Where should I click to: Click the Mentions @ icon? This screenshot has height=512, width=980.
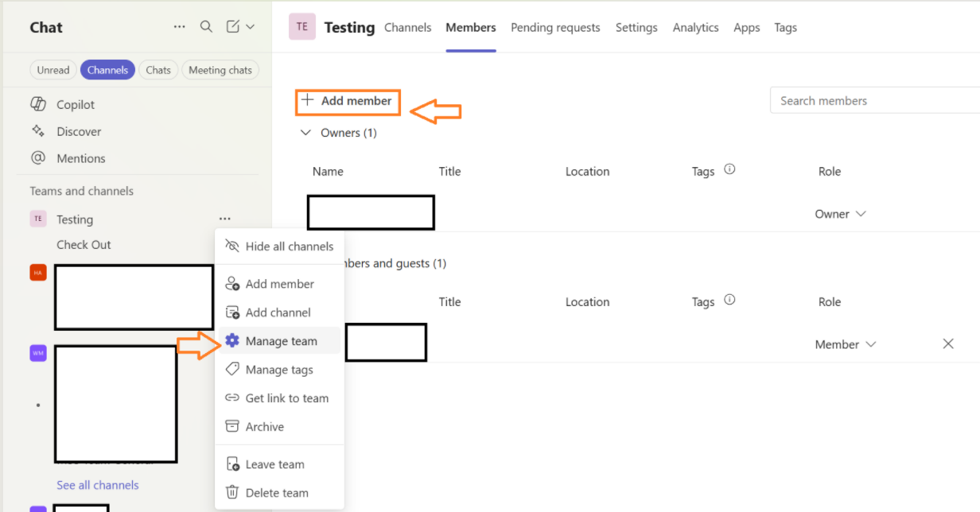37,158
